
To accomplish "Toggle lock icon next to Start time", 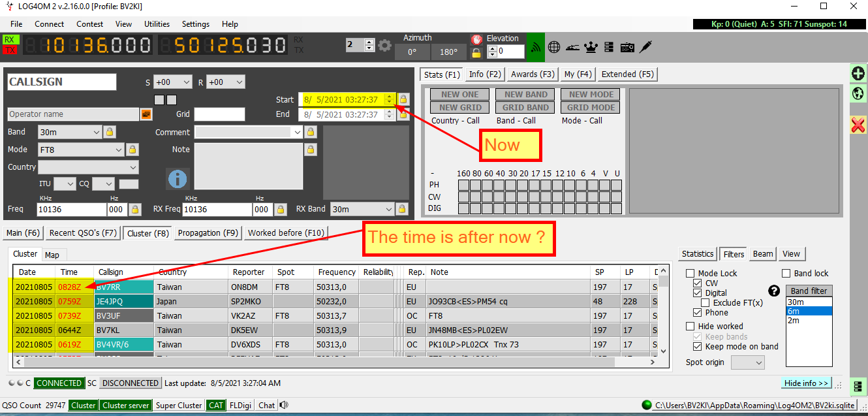I will pos(403,99).
